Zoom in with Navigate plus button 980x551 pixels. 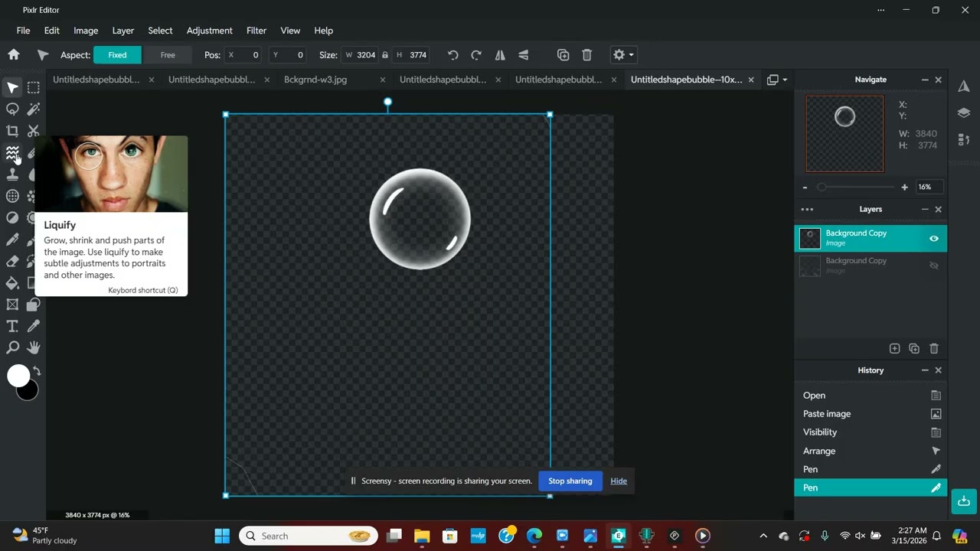(x=904, y=187)
